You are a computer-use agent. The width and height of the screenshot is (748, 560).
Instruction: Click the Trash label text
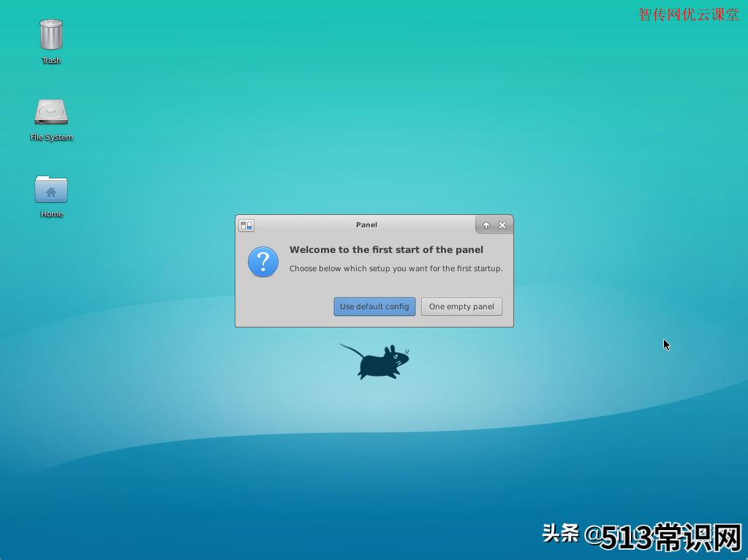[x=51, y=60]
